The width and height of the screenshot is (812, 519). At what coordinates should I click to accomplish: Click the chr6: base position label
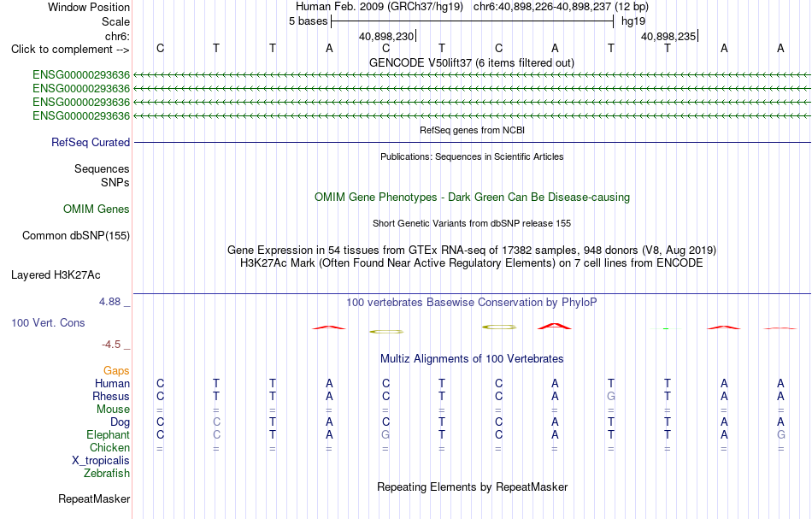tap(117, 36)
